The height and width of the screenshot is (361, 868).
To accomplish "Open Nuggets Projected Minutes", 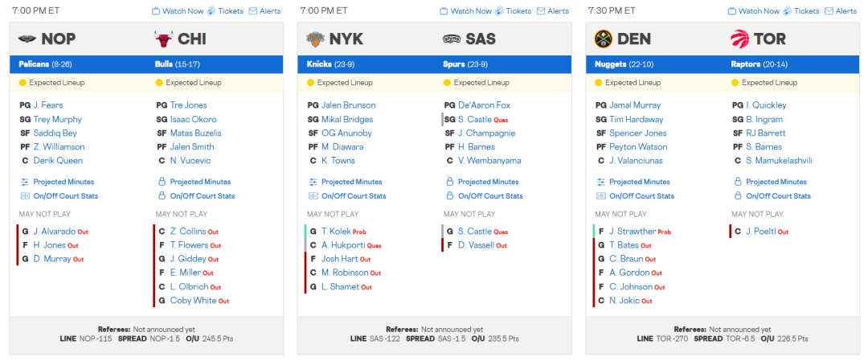I will point(639,182).
